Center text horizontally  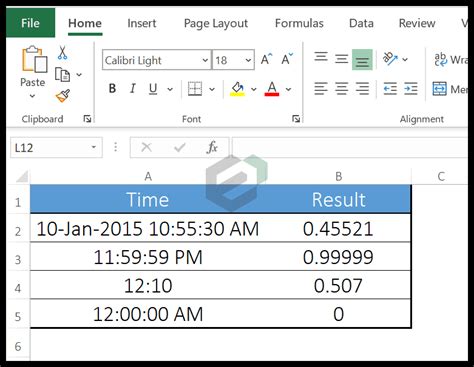tap(341, 89)
